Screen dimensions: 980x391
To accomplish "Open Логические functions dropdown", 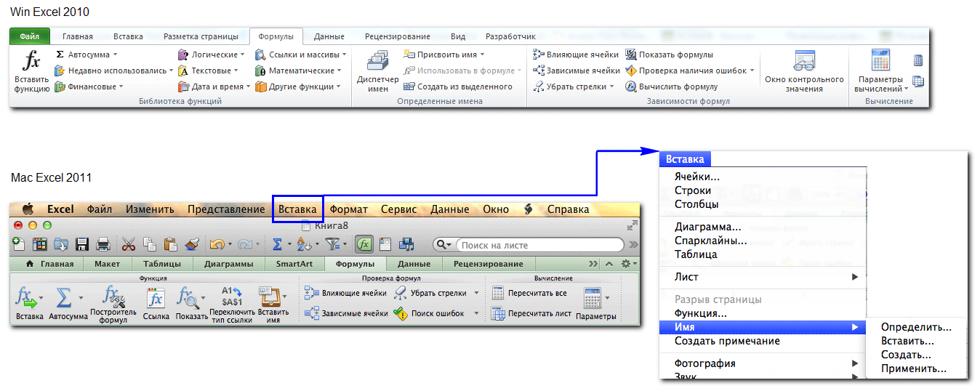I will point(212,55).
